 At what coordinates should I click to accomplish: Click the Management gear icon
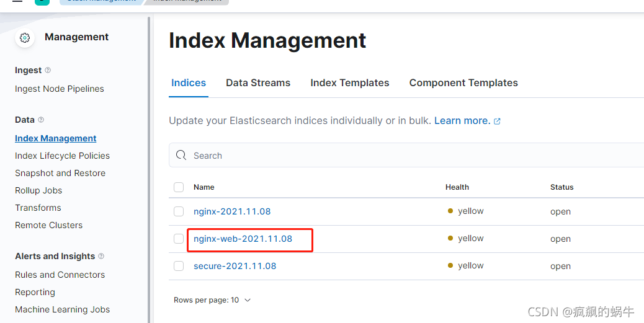tap(25, 38)
